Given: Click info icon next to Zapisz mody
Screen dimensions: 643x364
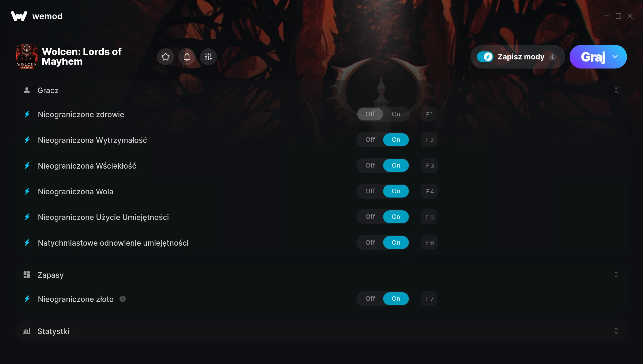Looking at the screenshot, I should [x=552, y=57].
